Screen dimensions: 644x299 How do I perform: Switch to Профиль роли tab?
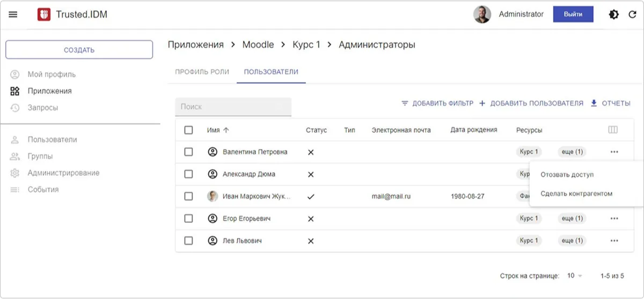pyautogui.click(x=202, y=72)
